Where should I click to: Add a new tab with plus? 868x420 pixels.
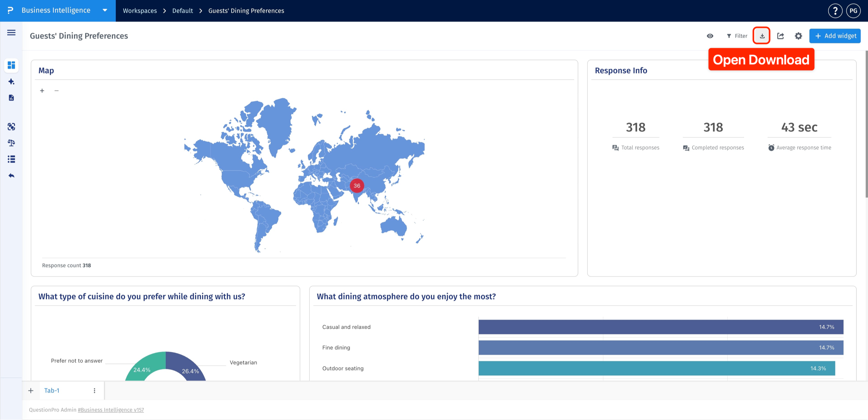(x=31, y=390)
